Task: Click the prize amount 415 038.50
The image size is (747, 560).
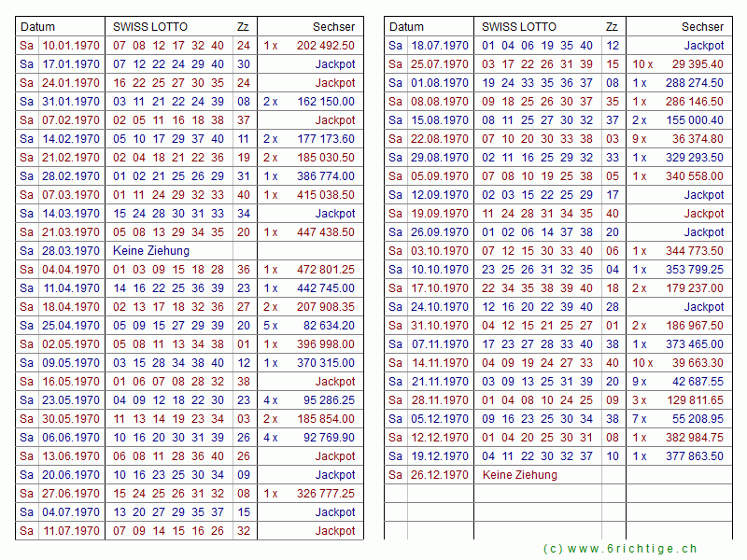Action: coord(325,195)
